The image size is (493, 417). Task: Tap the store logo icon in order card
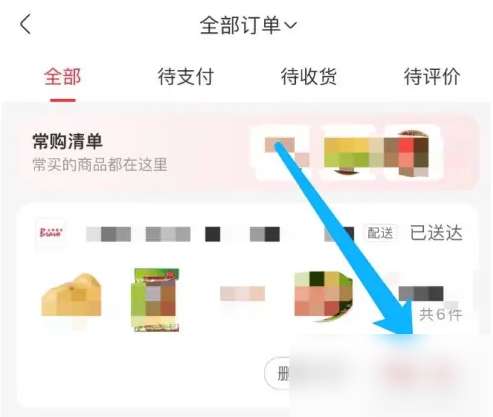[x=51, y=232]
